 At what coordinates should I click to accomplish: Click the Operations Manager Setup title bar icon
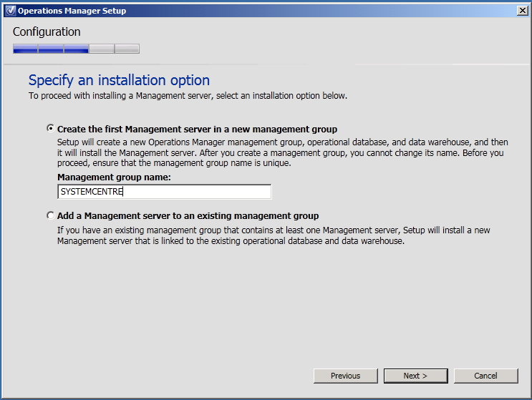(11, 11)
